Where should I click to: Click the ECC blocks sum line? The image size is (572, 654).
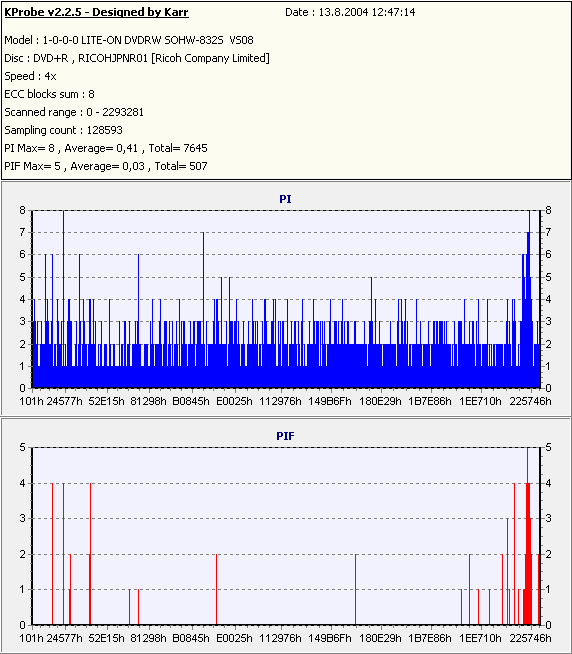[49, 94]
